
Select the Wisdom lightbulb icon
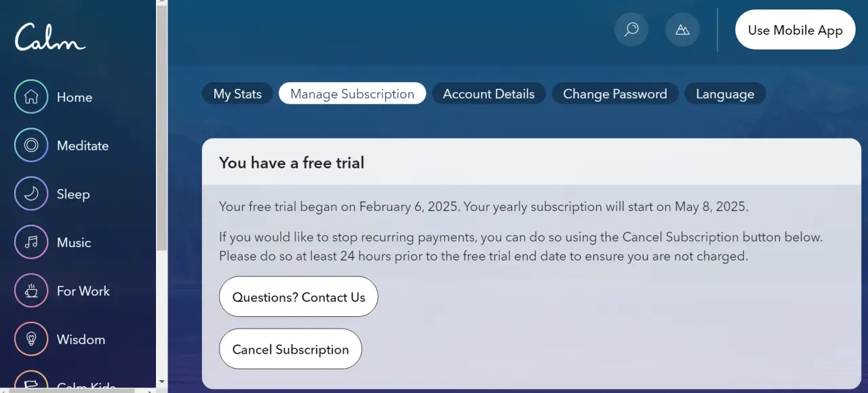click(31, 339)
